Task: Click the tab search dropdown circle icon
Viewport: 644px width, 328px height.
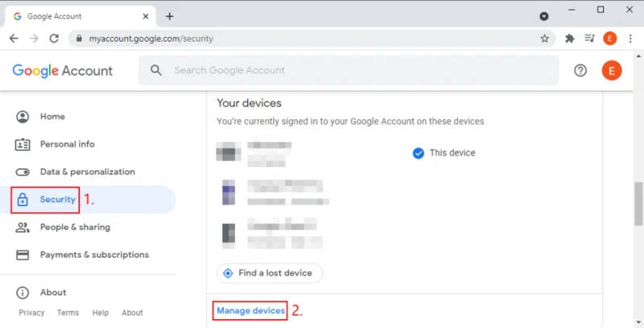Action: 544,16
